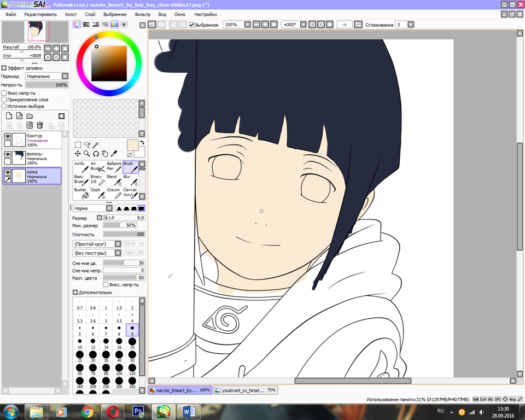Select the Crayon tool

pyautogui.click(x=114, y=192)
